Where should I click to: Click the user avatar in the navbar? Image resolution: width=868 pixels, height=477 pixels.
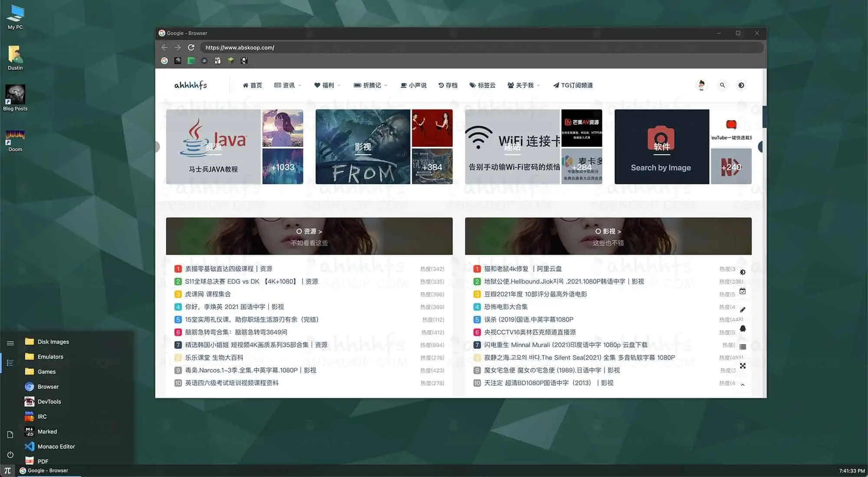[701, 85]
